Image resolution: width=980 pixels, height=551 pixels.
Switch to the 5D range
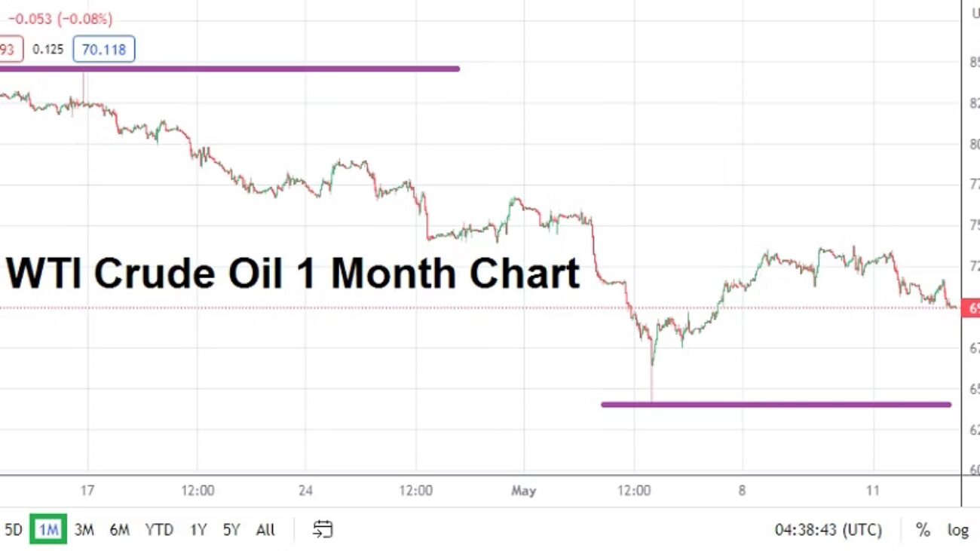tap(13, 530)
